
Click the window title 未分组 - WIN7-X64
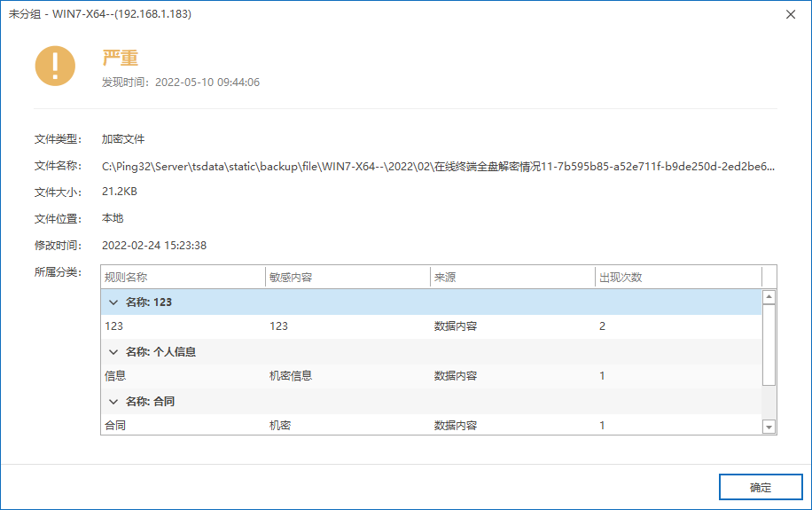pyautogui.click(x=100, y=14)
